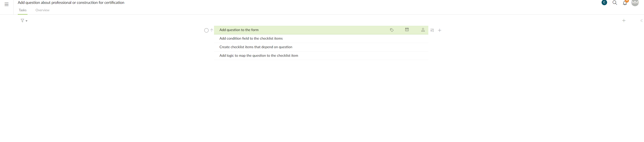The width and height of the screenshot is (644, 142).
Task: Click the assignee person icon
Action: tap(423, 30)
